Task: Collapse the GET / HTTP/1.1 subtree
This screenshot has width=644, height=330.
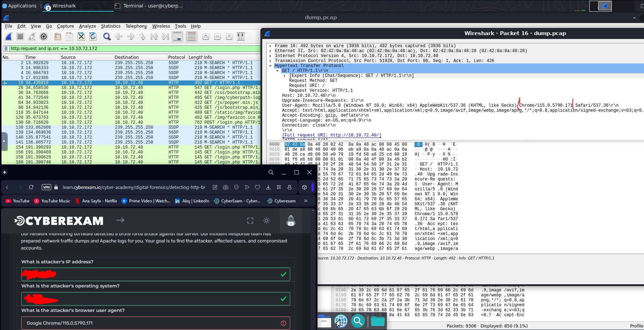Action: (277, 71)
